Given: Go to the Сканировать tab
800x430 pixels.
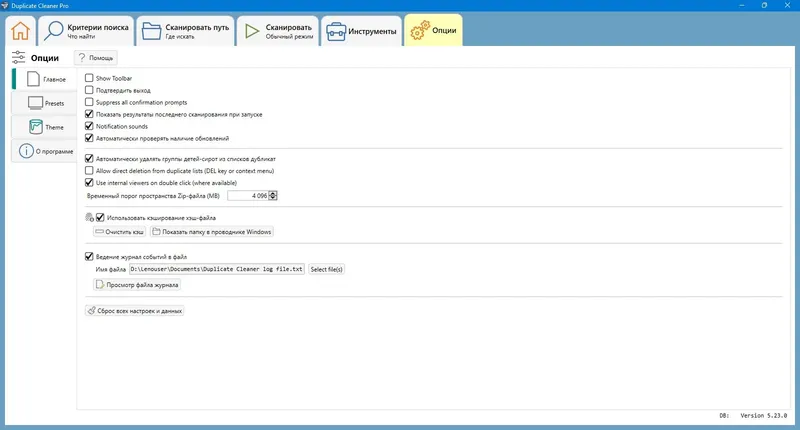Looking at the screenshot, I should pyautogui.click(x=278, y=31).
